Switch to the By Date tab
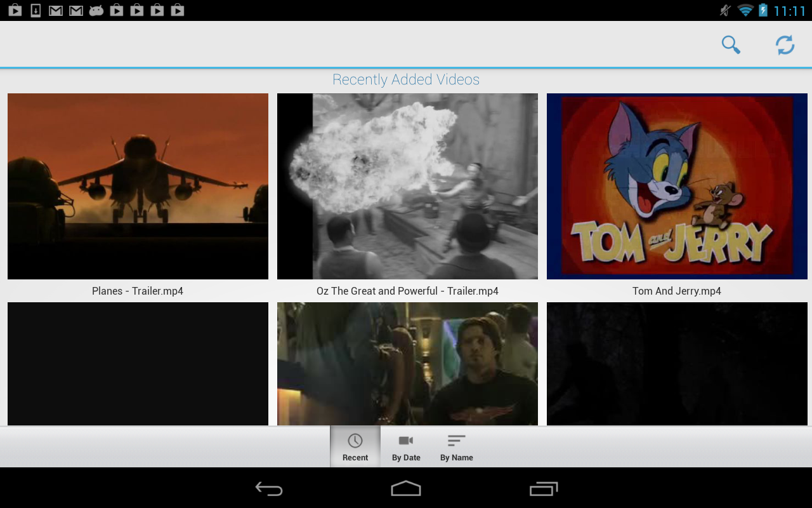Viewport: 812px width, 508px height. [406, 446]
